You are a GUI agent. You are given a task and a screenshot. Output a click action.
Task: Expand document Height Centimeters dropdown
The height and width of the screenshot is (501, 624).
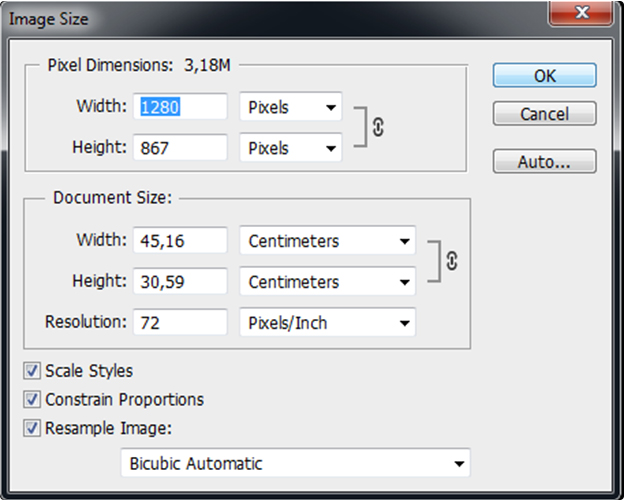(327, 282)
